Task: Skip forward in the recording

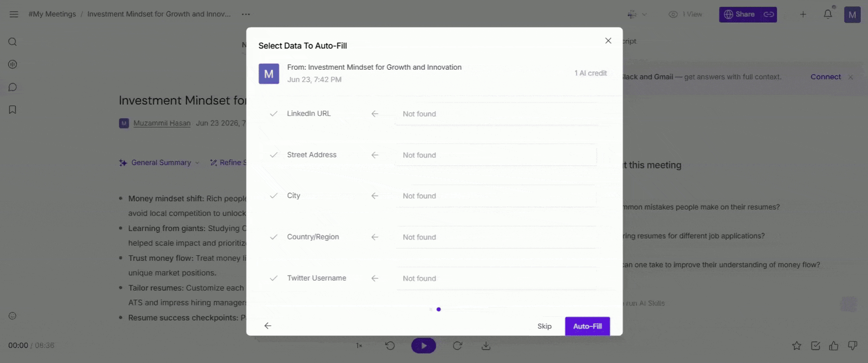Action: point(458,346)
